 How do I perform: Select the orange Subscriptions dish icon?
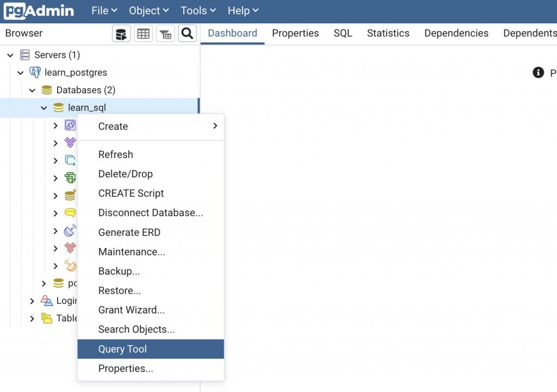click(x=70, y=266)
